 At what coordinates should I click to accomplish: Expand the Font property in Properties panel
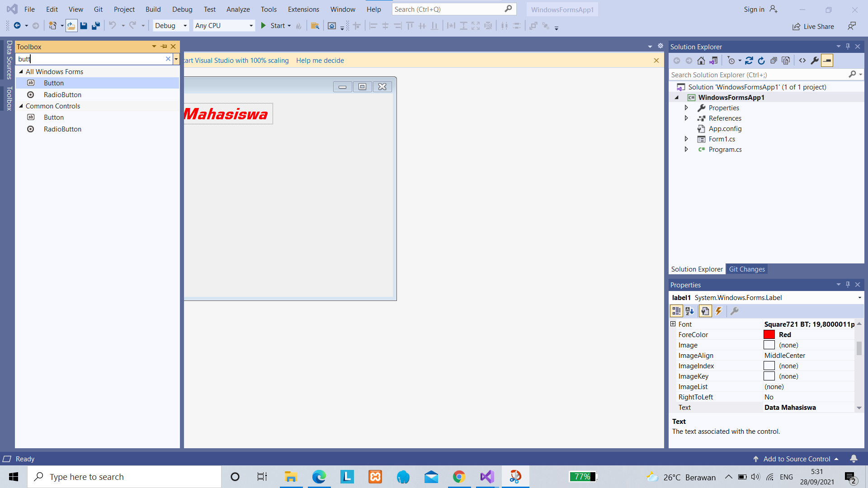pos(673,324)
